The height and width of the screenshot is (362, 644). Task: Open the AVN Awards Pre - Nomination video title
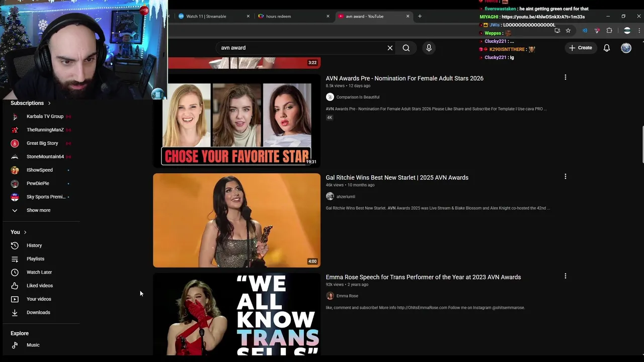coord(405,78)
